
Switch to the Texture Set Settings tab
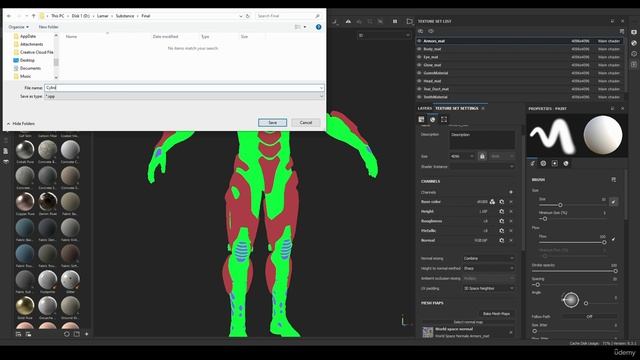(456, 108)
